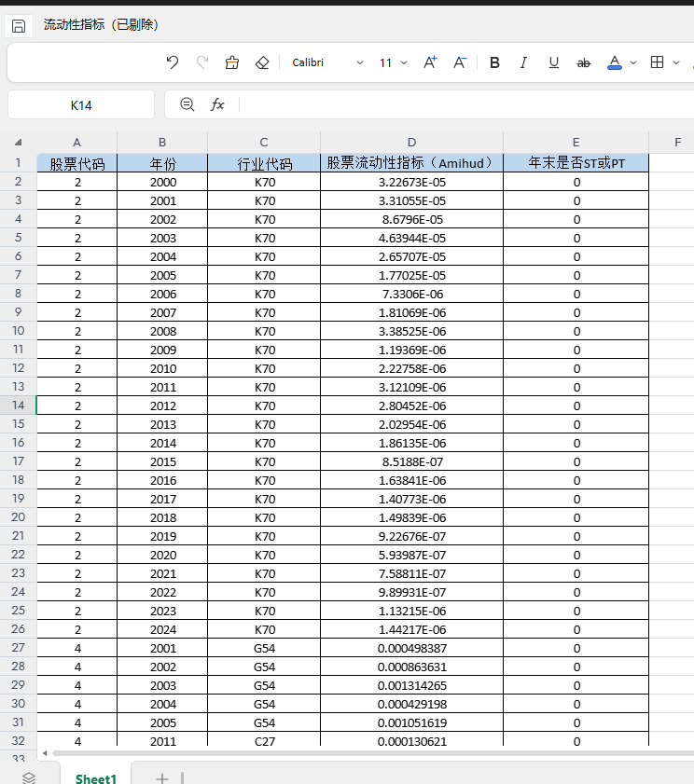Select the C27 industry code cell
Viewport: 694px width, 784px height.
264,741
